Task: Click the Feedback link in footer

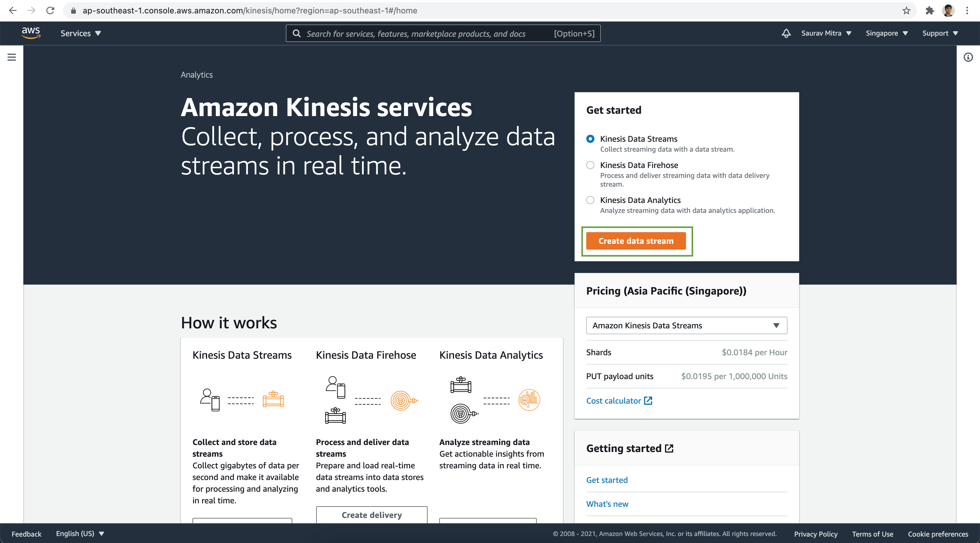Action: pyautogui.click(x=26, y=534)
